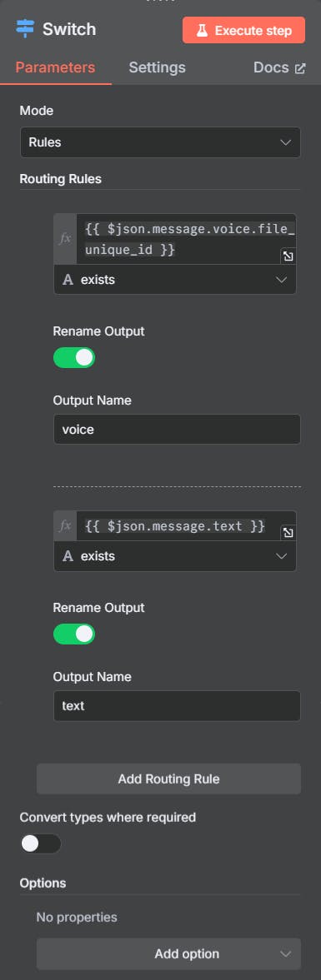
Task: Click the Output Name field containing voice
Action: click(x=177, y=430)
